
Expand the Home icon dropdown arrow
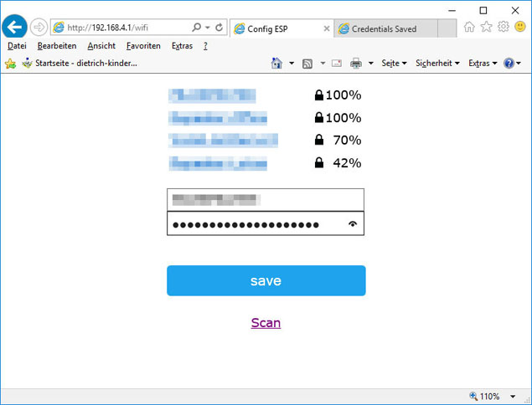[292, 64]
